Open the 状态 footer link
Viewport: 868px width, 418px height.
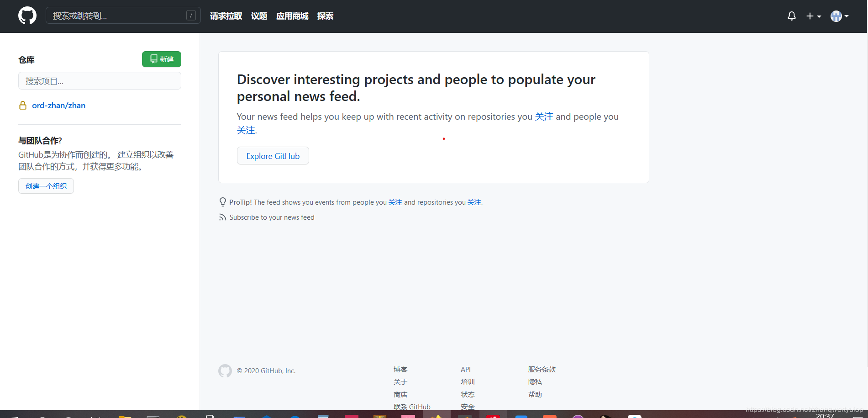(x=468, y=394)
